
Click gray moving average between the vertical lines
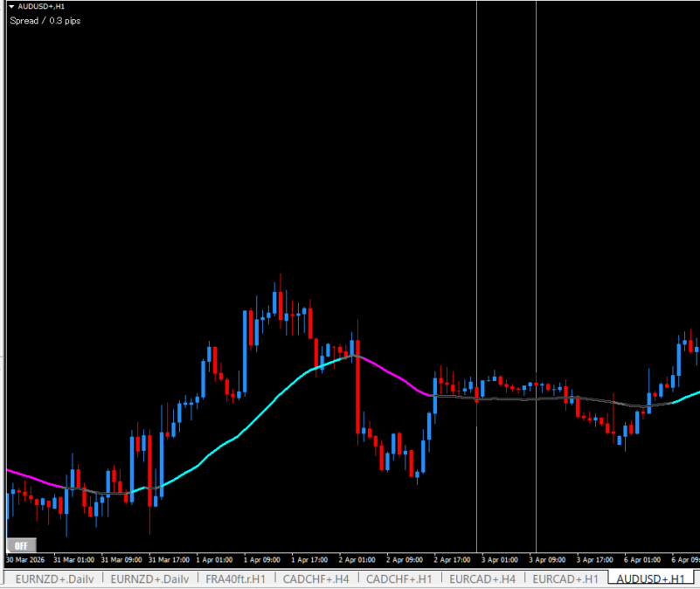point(507,398)
